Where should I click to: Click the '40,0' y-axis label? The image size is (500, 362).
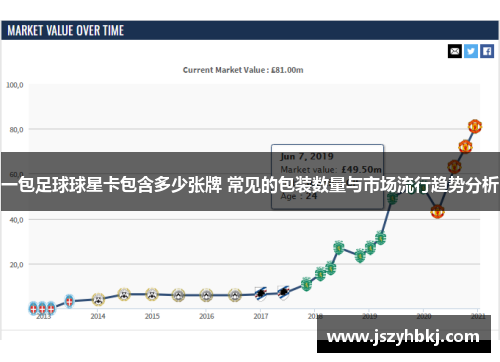coord(16,220)
